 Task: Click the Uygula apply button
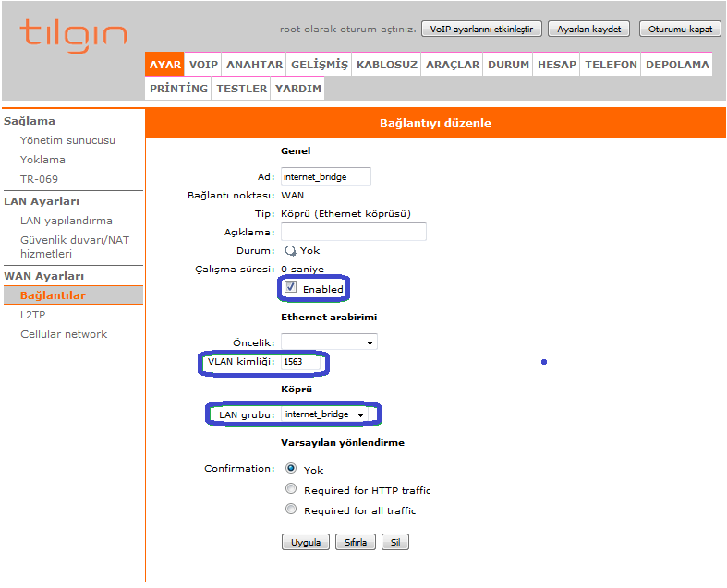pos(306,542)
